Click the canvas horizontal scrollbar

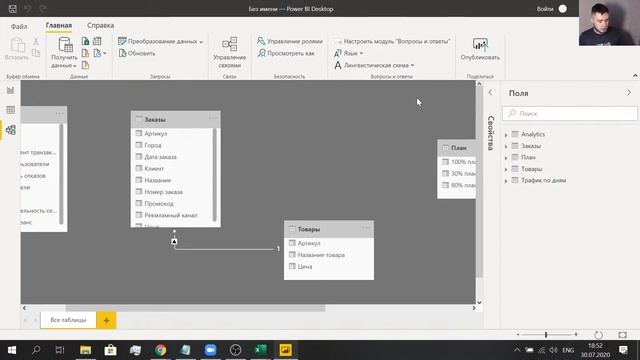pos(195,308)
